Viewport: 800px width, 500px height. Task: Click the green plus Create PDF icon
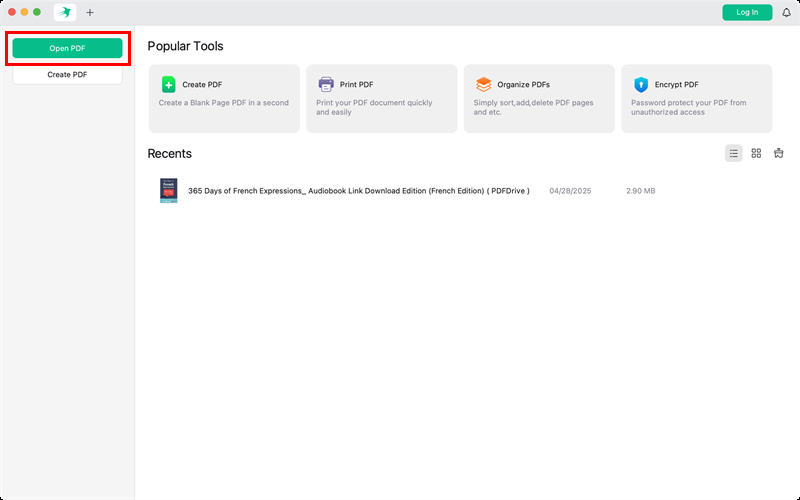[168, 85]
